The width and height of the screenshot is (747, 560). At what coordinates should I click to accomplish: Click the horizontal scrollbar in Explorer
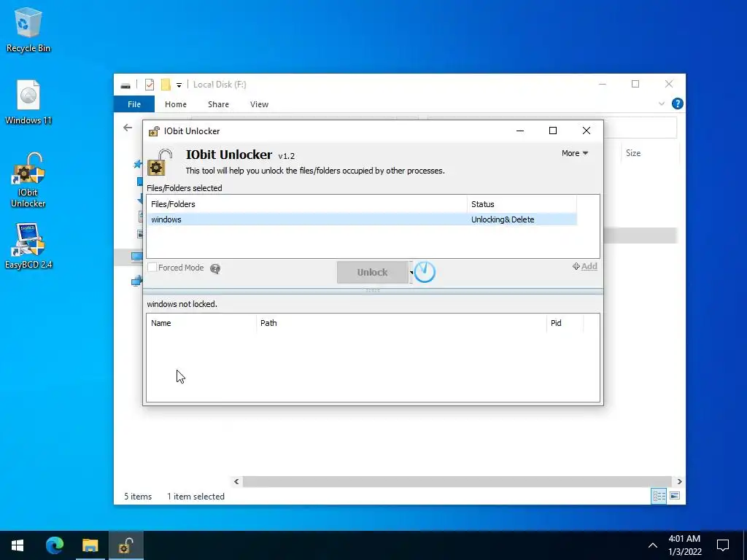457,481
